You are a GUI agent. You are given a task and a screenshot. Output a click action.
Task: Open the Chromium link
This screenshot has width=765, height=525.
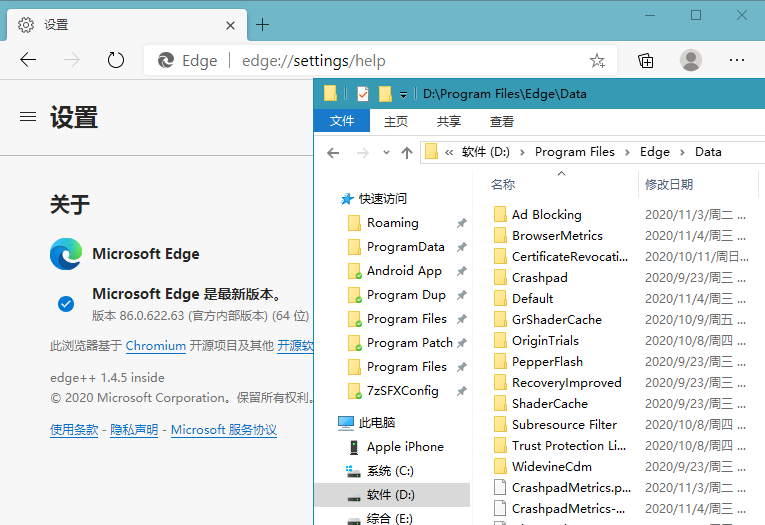(x=156, y=346)
